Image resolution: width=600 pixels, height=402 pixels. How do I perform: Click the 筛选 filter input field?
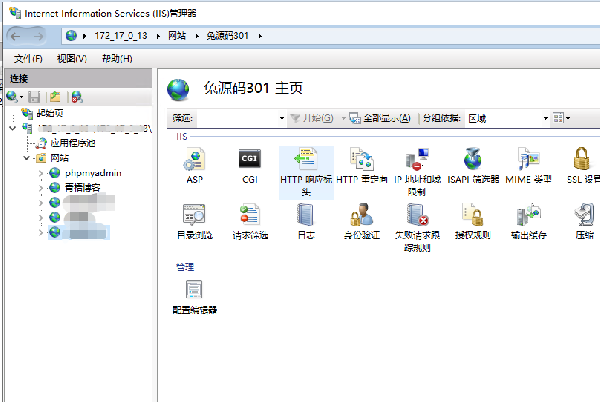point(237,118)
